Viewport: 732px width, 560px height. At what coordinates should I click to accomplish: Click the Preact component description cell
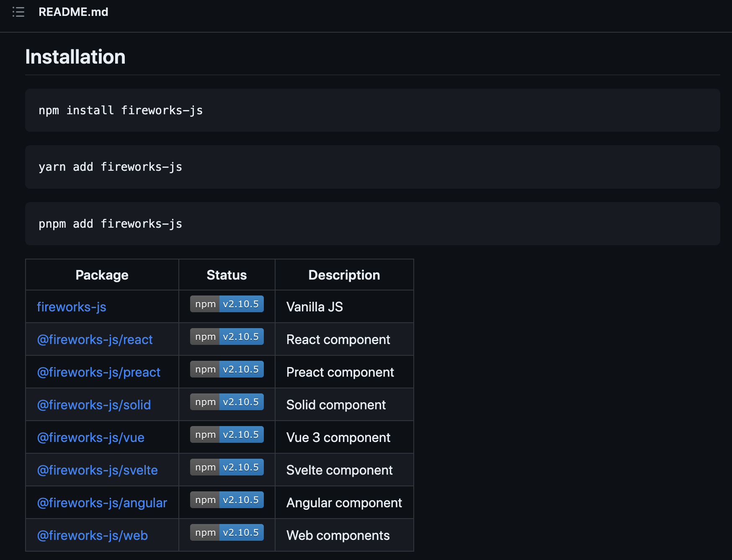pyautogui.click(x=344, y=372)
